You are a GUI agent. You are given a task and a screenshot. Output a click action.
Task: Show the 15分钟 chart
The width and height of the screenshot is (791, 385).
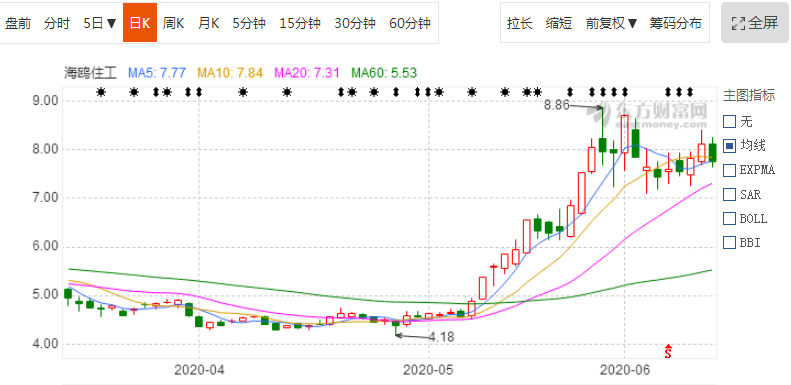[300, 23]
